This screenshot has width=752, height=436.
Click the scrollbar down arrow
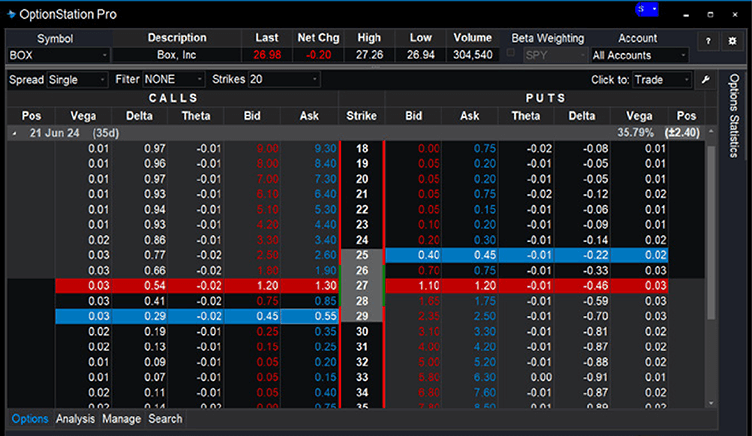(711, 403)
